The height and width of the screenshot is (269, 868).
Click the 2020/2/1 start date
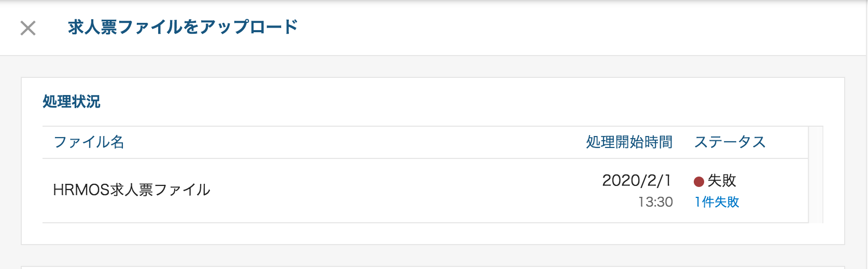(637, 180)
